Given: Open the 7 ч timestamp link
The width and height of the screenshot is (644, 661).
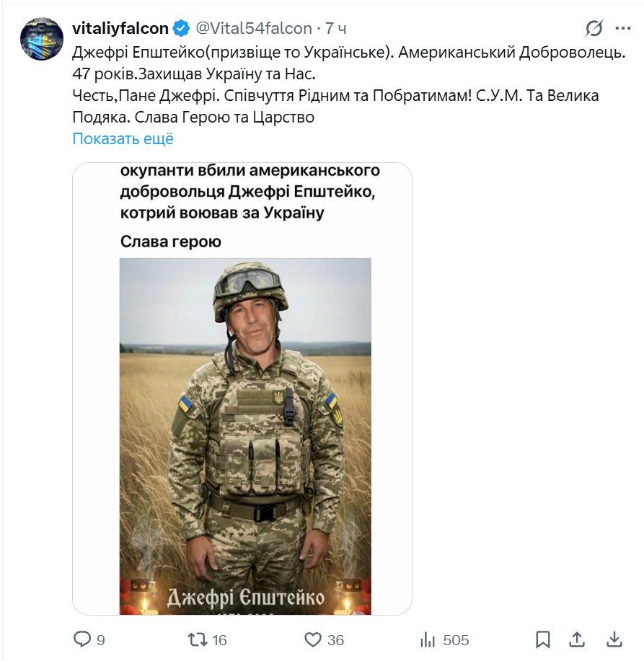Looking at the screenshot, I should point(336,28).
